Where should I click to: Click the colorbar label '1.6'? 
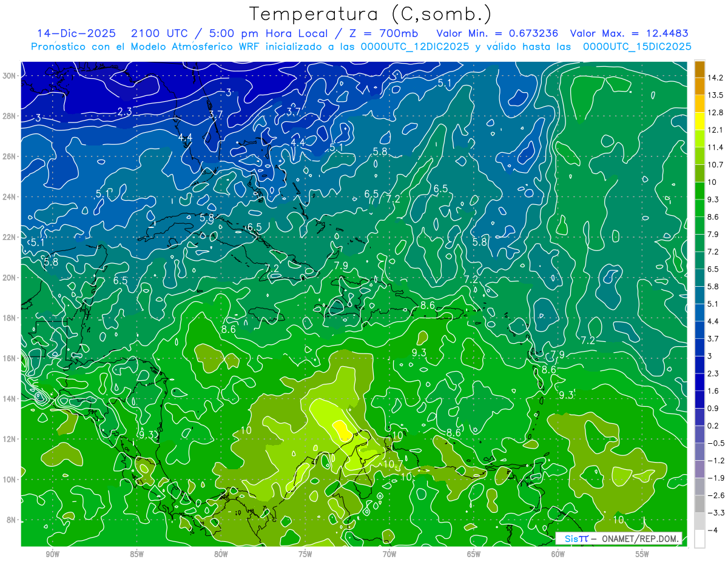713,391
